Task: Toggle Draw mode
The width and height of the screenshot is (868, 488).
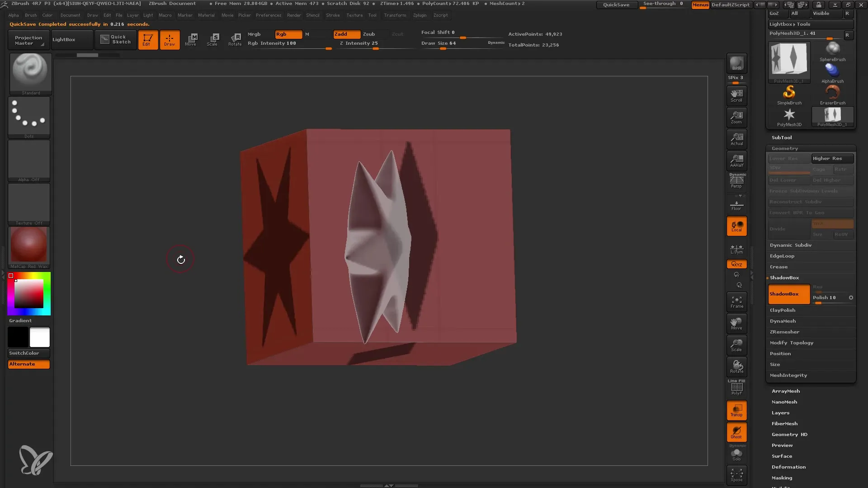Action: coord(170,40)
